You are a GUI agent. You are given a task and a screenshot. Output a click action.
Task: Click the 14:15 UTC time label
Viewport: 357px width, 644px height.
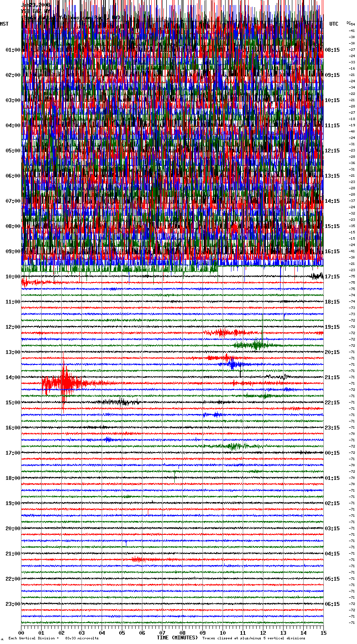332,201
